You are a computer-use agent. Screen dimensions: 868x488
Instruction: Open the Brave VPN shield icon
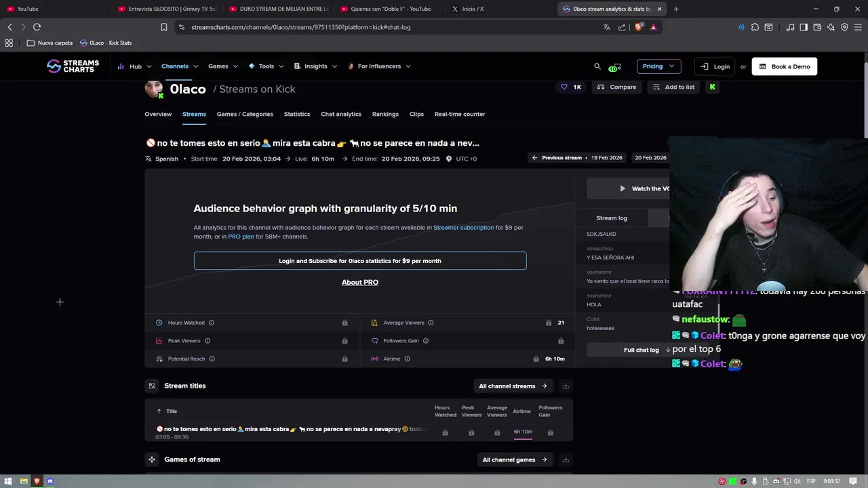tap(844, 27)
